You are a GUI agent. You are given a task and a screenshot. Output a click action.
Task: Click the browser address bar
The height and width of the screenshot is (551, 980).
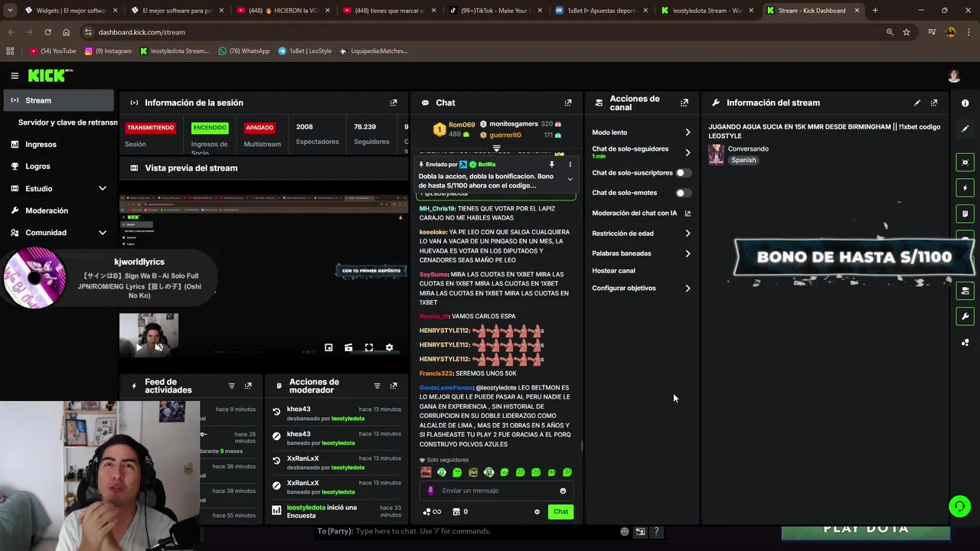coord(482,32)
